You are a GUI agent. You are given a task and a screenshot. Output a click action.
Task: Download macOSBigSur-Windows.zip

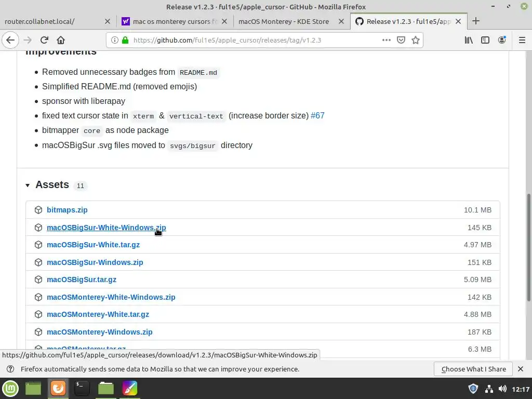(x=95, y=262)
